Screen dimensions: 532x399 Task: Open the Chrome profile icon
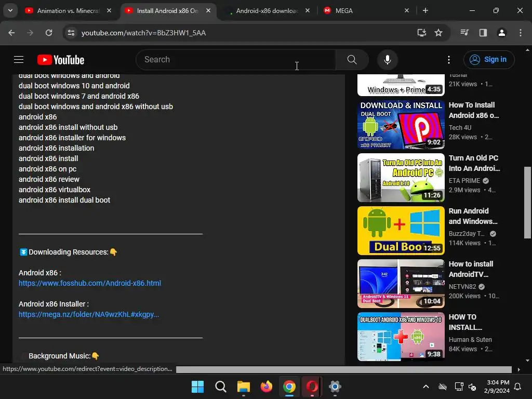[x=502, y=33]
